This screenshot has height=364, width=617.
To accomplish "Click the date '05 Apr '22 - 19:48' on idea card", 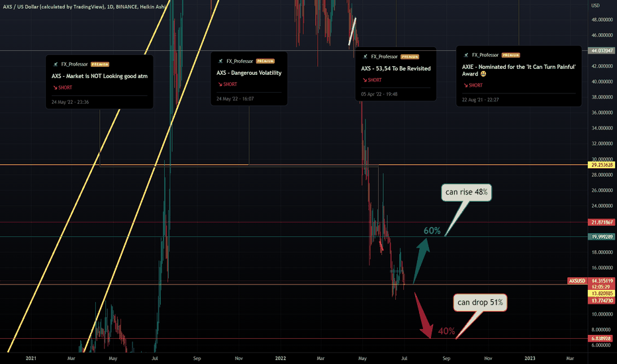I will pos(379,94).
